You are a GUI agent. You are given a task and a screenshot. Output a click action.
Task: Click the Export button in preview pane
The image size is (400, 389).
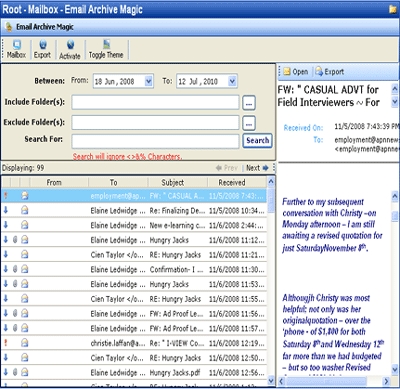coord(330,72)
